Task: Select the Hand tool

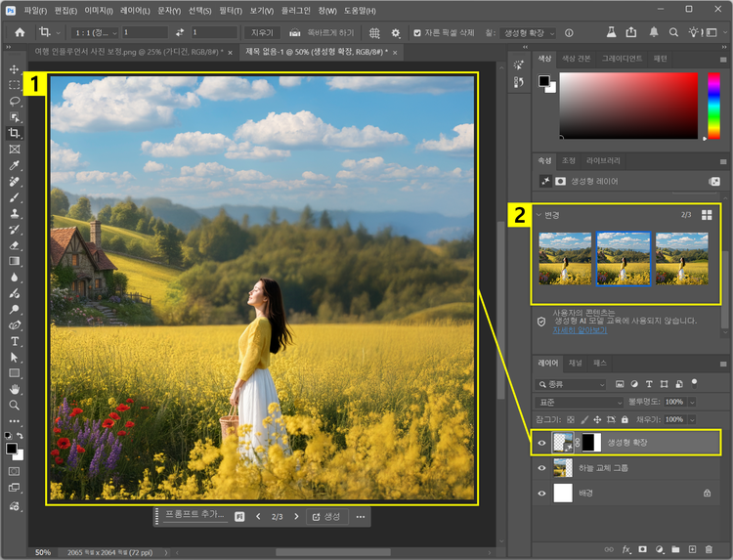Action: 15,389
